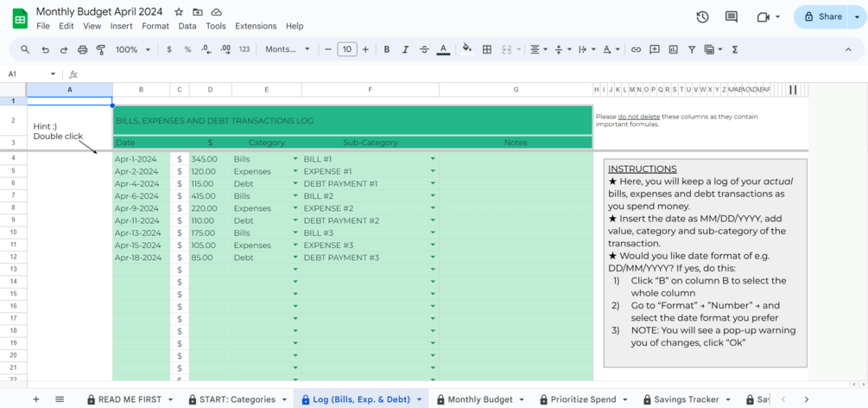The image size is (868, 408).
Task: Open the Montserrat font dropdown
Action: pos(288,49)
